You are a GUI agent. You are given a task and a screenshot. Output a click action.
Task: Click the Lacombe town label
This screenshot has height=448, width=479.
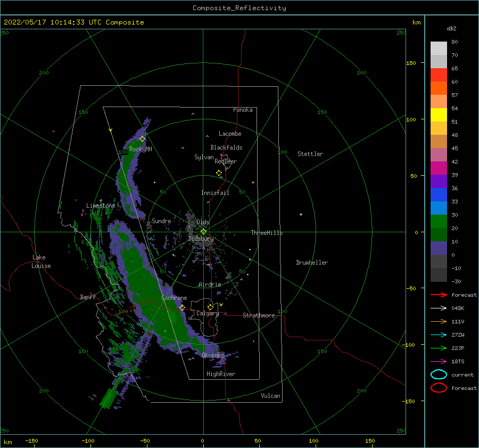tap(230, 134)
